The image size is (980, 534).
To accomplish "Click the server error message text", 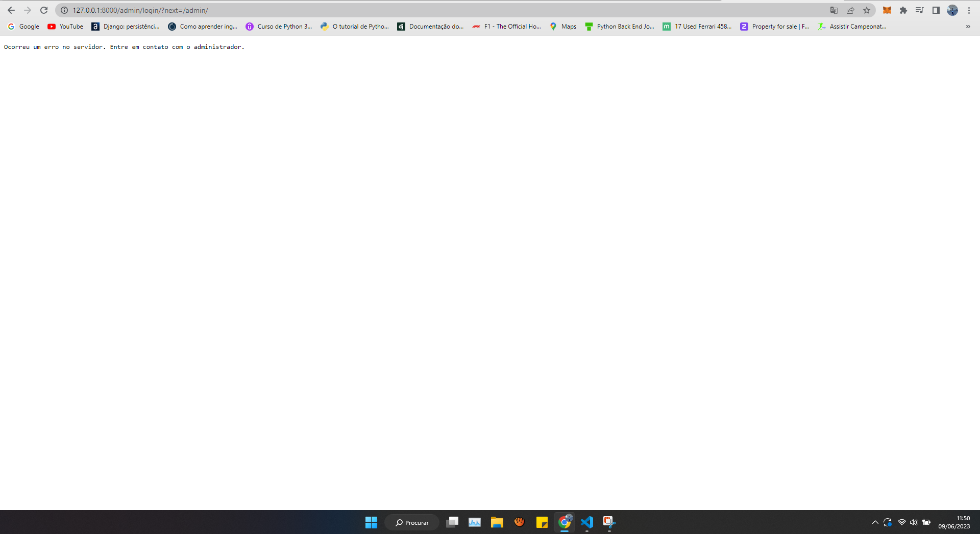I will pyautogui.click(x=124, y=47).
